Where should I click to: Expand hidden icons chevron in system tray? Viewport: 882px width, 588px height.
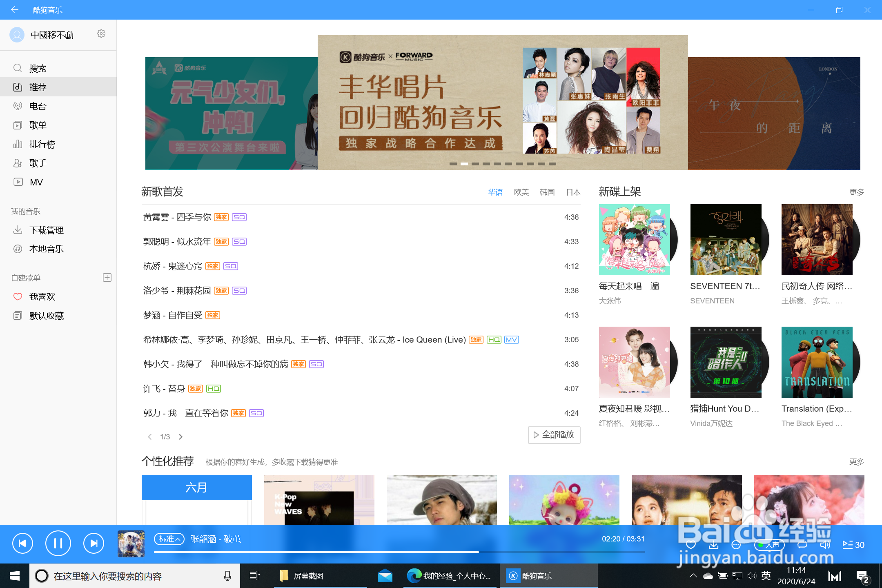click(x=693, y=576)
